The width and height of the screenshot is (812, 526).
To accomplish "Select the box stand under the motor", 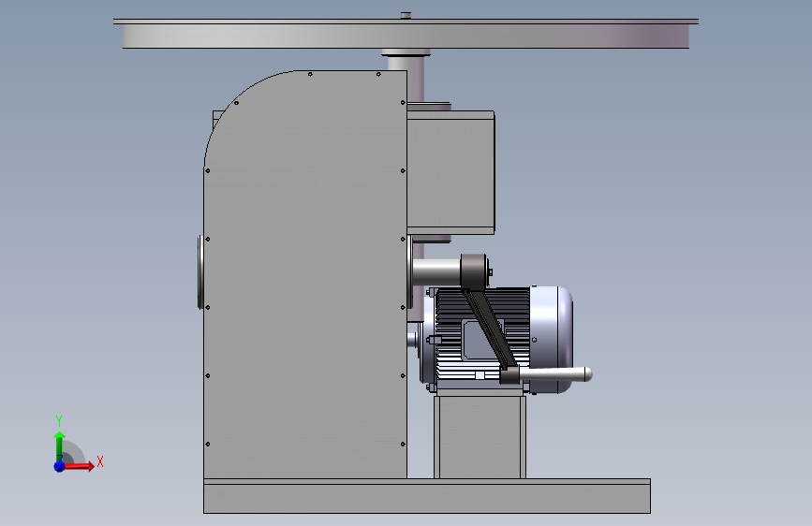I will click(x=480, y=437).
